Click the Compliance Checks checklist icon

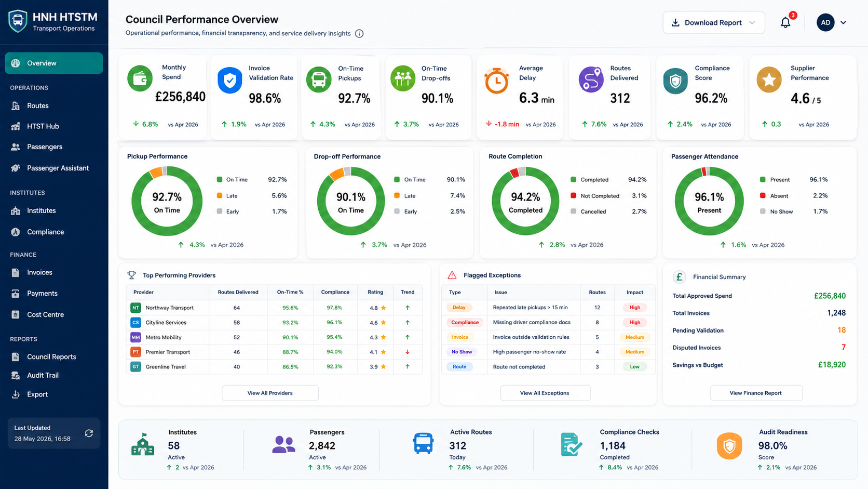click(x=571, y=445)
